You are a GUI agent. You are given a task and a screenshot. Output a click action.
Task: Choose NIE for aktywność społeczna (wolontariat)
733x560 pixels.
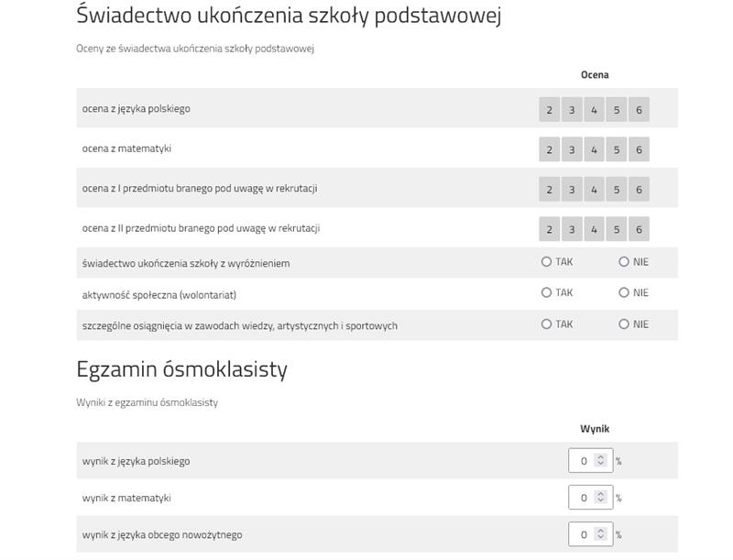[x=624, y=293]
